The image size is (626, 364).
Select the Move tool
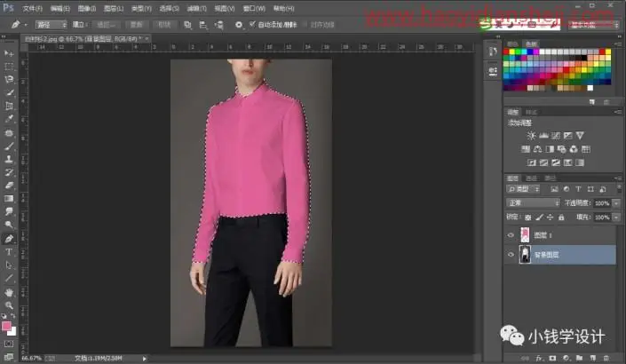pyautogui.click(x=9, y=53)
